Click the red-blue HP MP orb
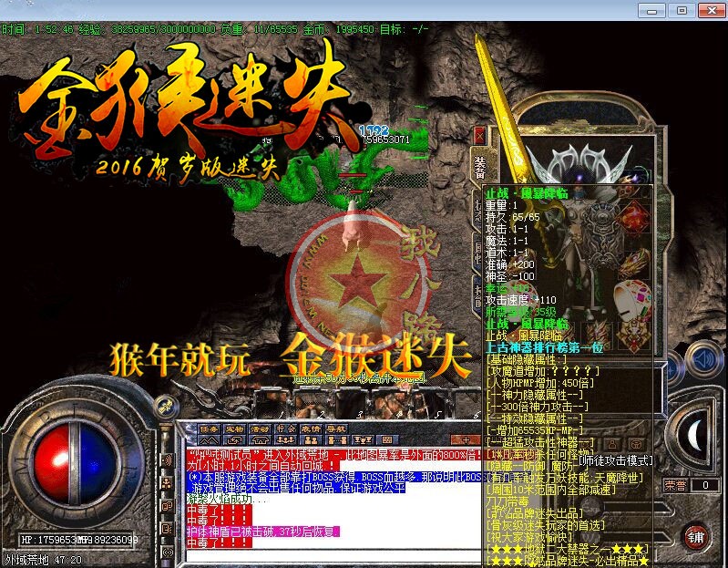This screenshot has height=568, width=728. 76,463
